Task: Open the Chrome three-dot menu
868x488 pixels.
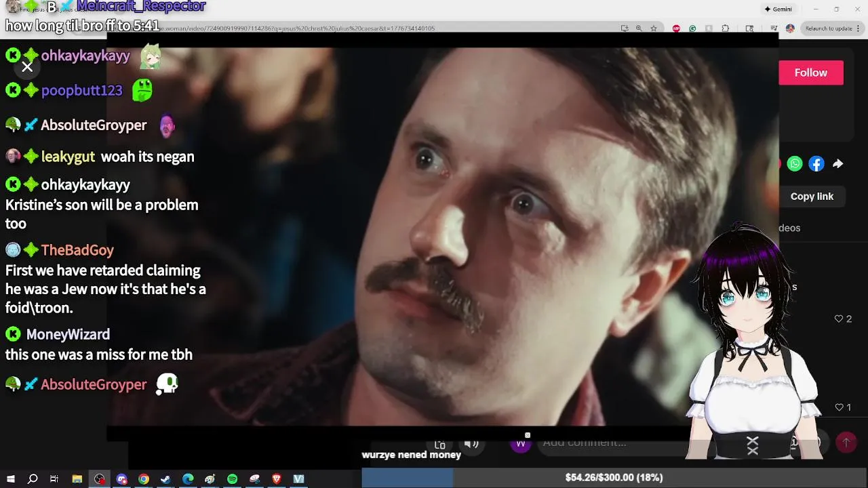Action: (858, 28)
